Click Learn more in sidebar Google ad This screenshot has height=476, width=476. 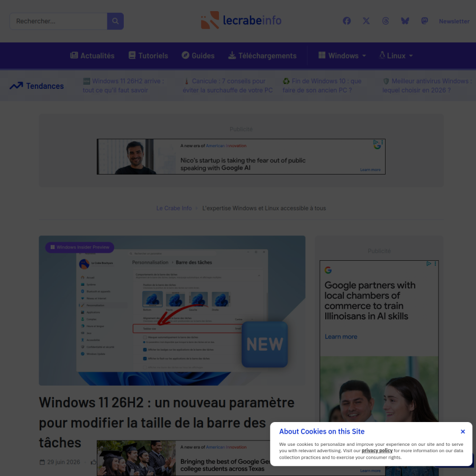click(341, 337)
